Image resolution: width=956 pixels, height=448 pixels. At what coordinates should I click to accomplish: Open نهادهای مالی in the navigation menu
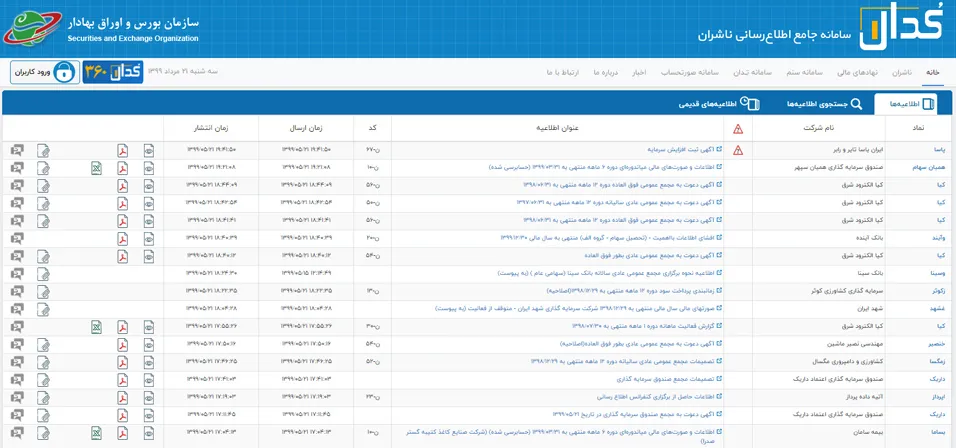(857, 72)
